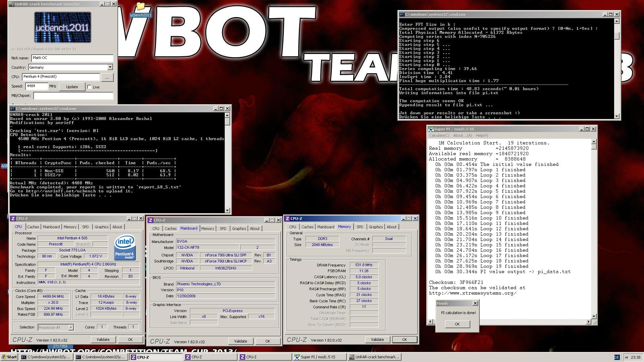
Task: Click the CPU-Z icon in the Mainboard window title
Action: pos(151,220)
